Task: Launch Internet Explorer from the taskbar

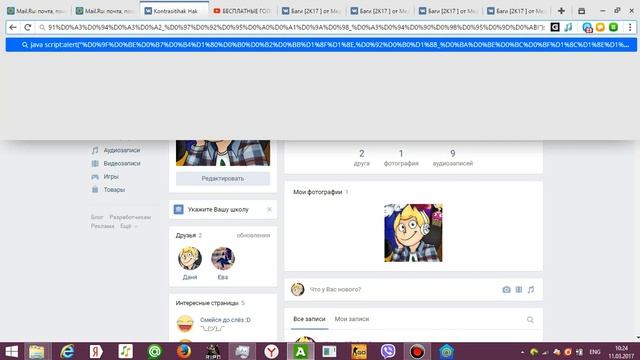Action: tap(67, 351)
